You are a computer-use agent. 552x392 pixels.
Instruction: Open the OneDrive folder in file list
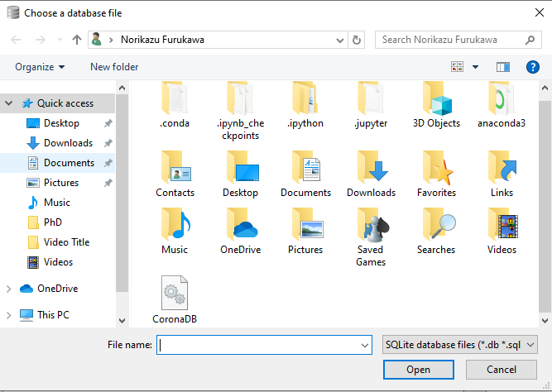click(241, 232)
